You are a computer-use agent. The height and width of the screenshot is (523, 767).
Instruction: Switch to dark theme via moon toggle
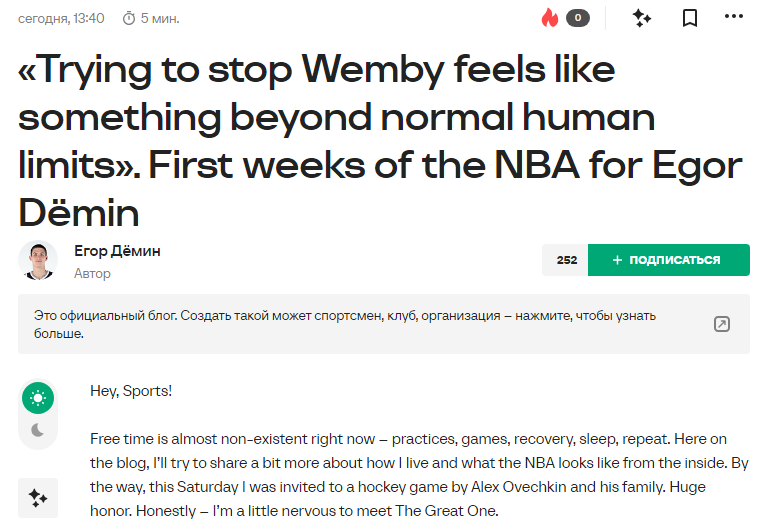[x=38, y=430]
